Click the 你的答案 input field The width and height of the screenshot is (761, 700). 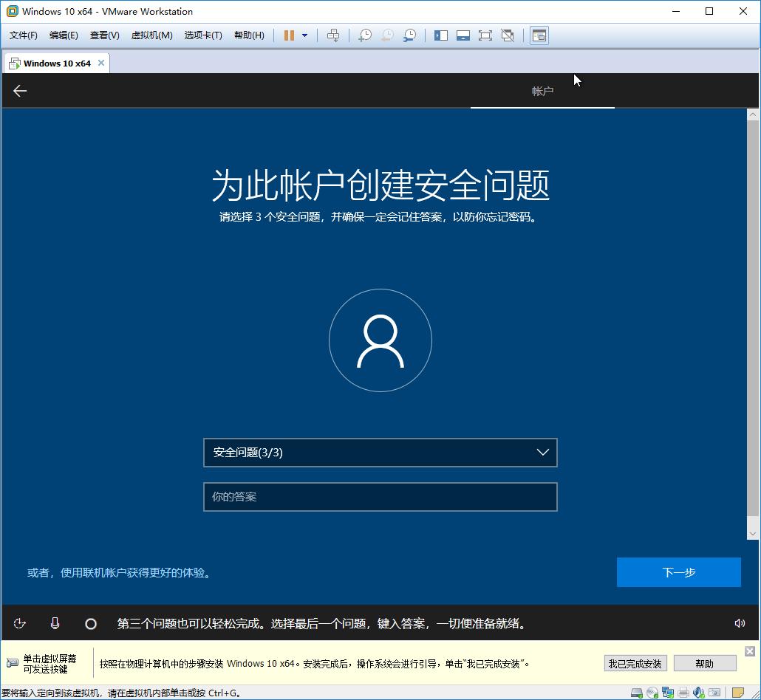(380, 497)
